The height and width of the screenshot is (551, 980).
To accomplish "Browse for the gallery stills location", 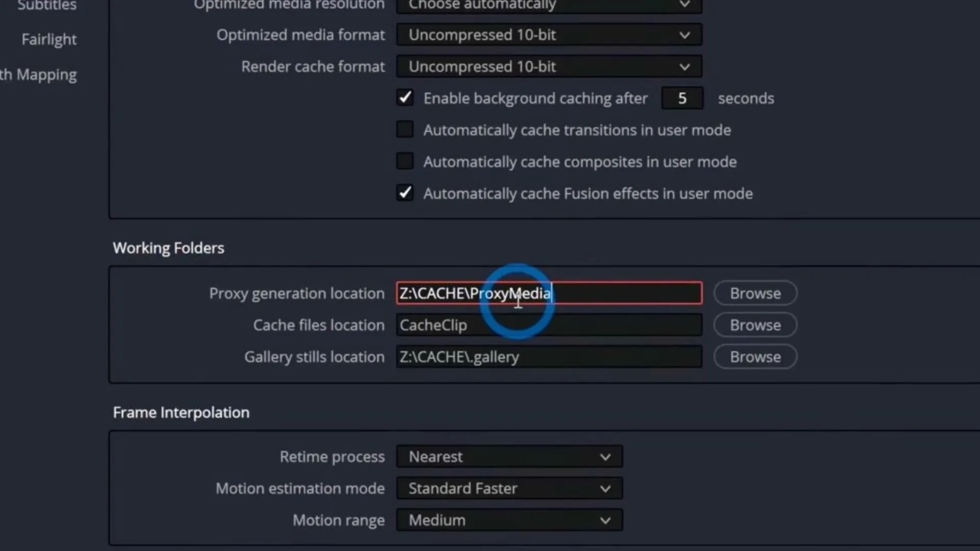I will pyautogui.click(x=755, y=357).
